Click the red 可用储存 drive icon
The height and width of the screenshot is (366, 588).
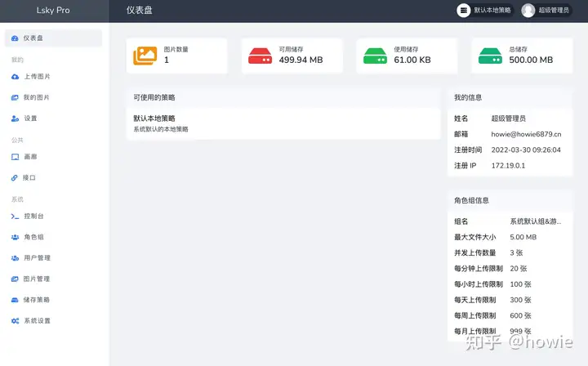pyautogui.click(x=261, y=56)
